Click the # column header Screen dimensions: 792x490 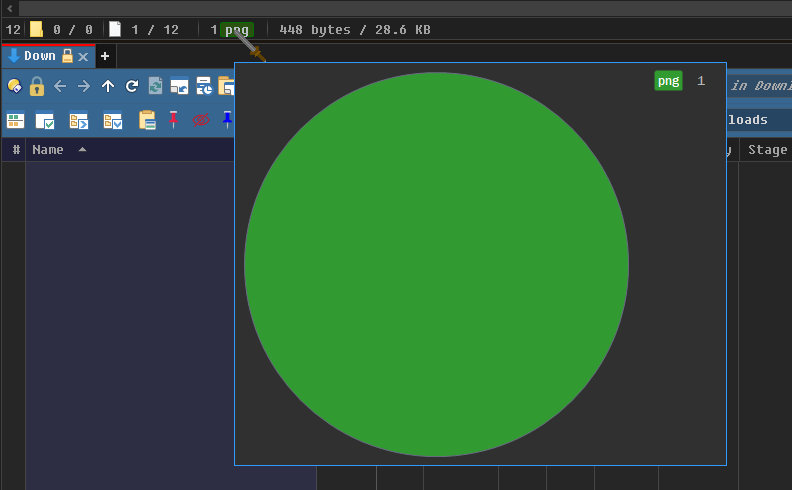pos(16,150)
